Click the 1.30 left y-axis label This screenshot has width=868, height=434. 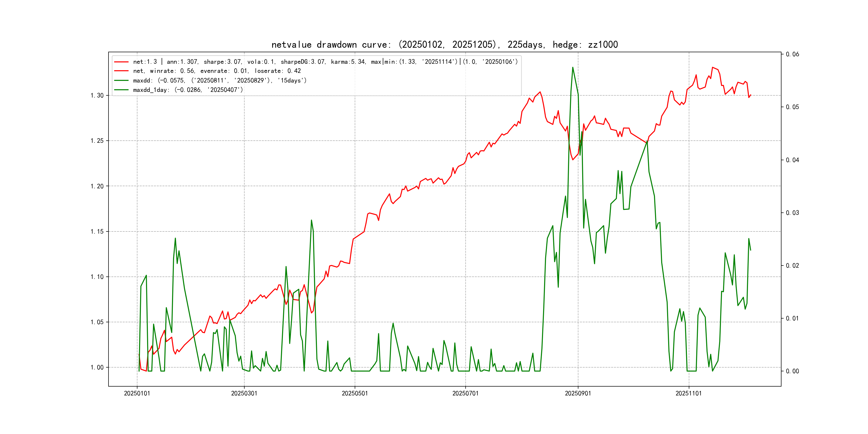(97, 95)
